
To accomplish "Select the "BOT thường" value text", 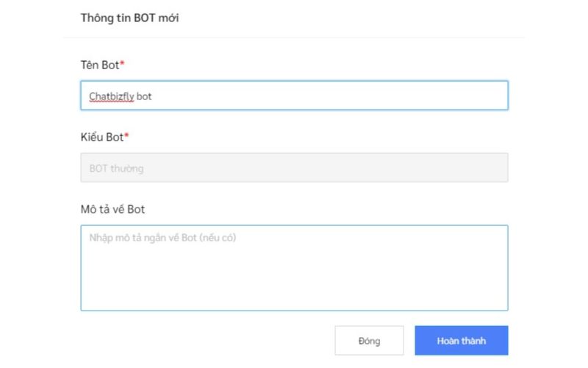I will (116, 169).
